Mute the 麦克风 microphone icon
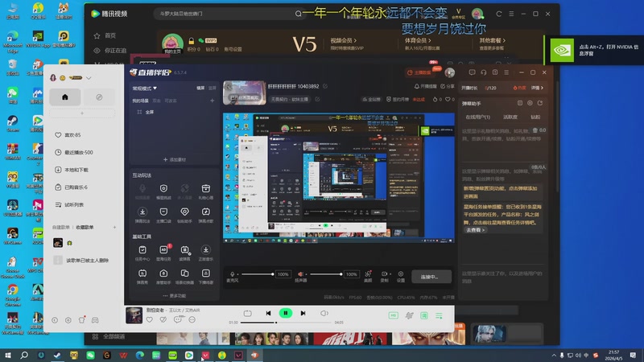Viewport: 644px width, 362px height. point(232,274)
